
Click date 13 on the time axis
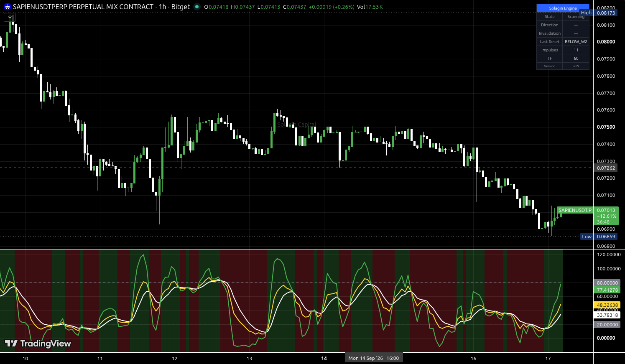click(250, 359)
